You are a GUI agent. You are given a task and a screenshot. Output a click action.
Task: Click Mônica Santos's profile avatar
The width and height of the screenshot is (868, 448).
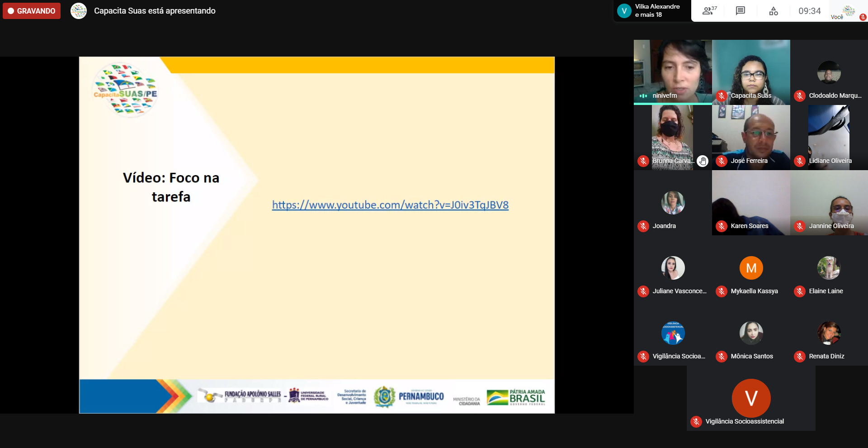(751, 333)
